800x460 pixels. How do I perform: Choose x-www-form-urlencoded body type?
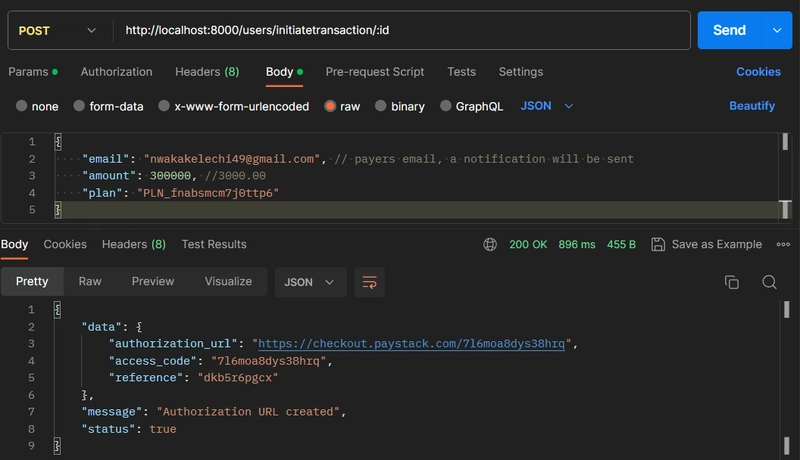point(164,106)
